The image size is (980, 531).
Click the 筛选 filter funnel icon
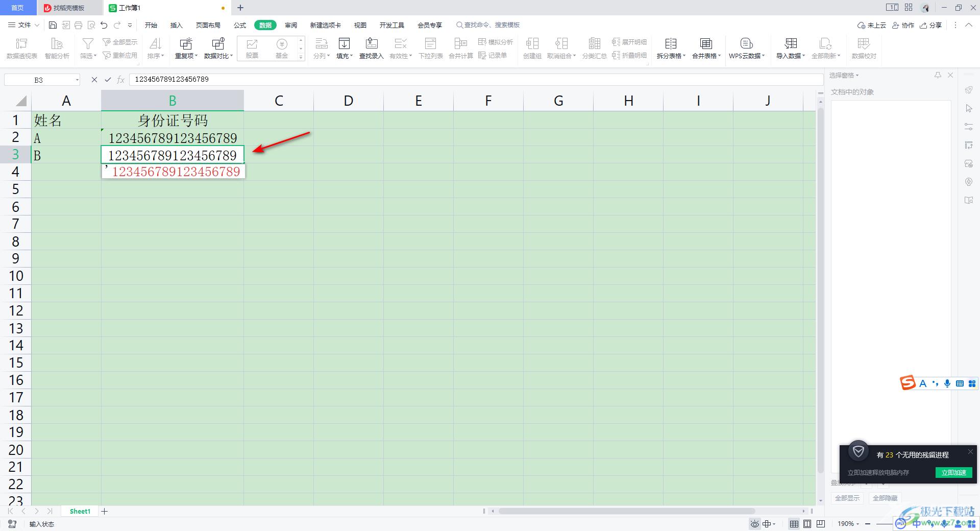88,44
